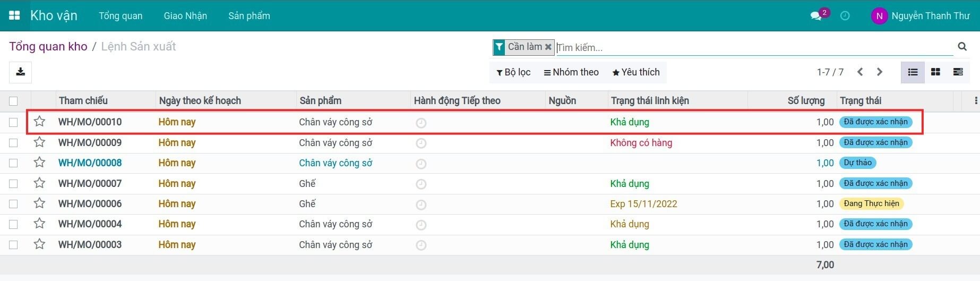Open the activities clock icon in navbar

point(845,16)
